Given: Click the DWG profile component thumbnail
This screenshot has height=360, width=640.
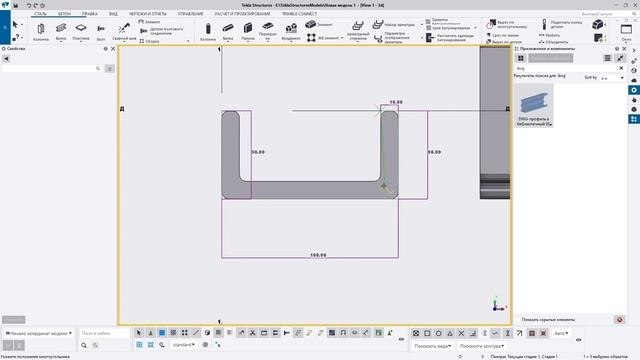Looking at the screenshot, I should 534,106.
